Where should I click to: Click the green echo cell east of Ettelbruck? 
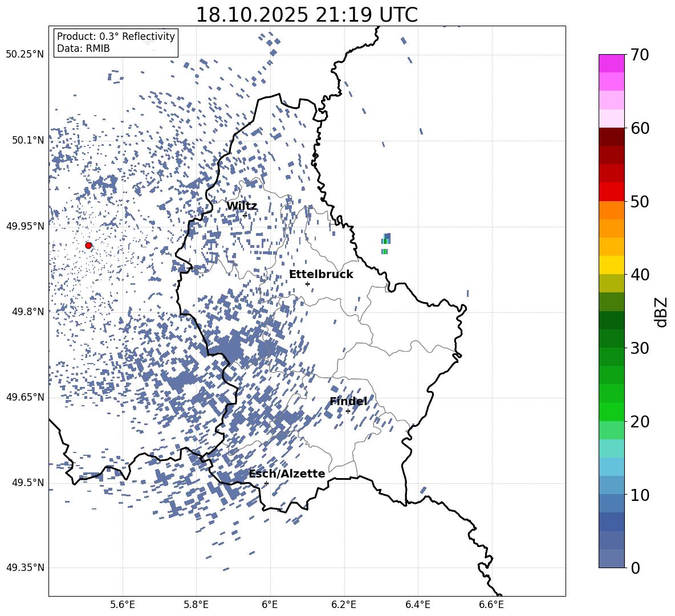386,244
